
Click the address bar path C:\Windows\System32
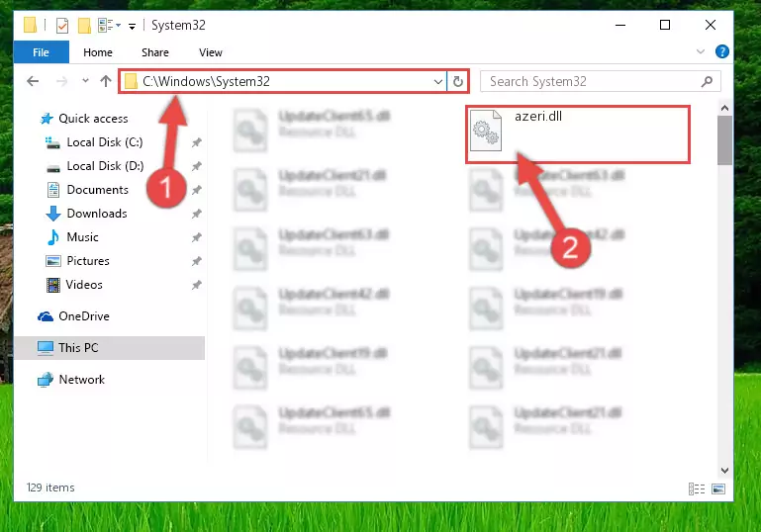pyautogui.click(x=206, y=81)
